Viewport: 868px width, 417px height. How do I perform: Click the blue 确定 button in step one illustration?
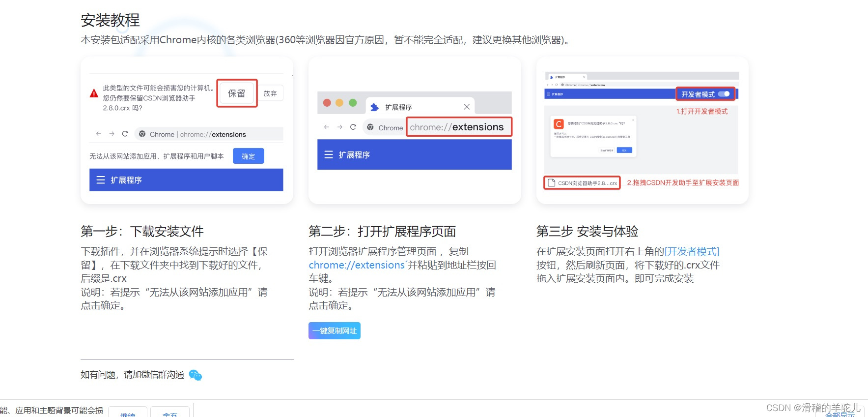(249, 156)
